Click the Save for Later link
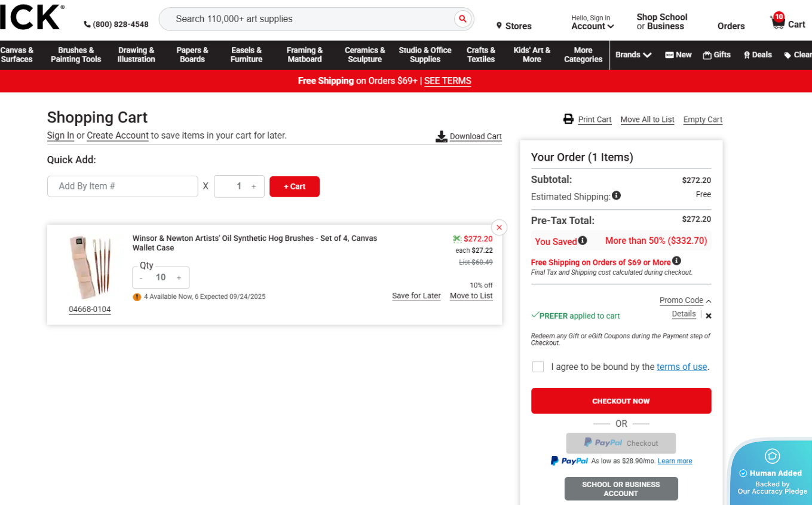Image resolution: width=812 pixels, height=505 pixels. tap(416, 296)
